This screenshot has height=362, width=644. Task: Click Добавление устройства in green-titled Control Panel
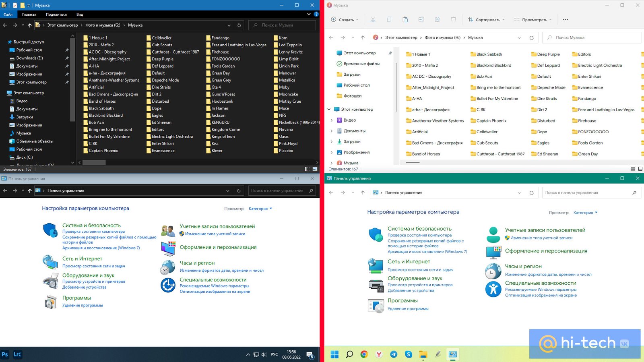[x=411, y=290]
